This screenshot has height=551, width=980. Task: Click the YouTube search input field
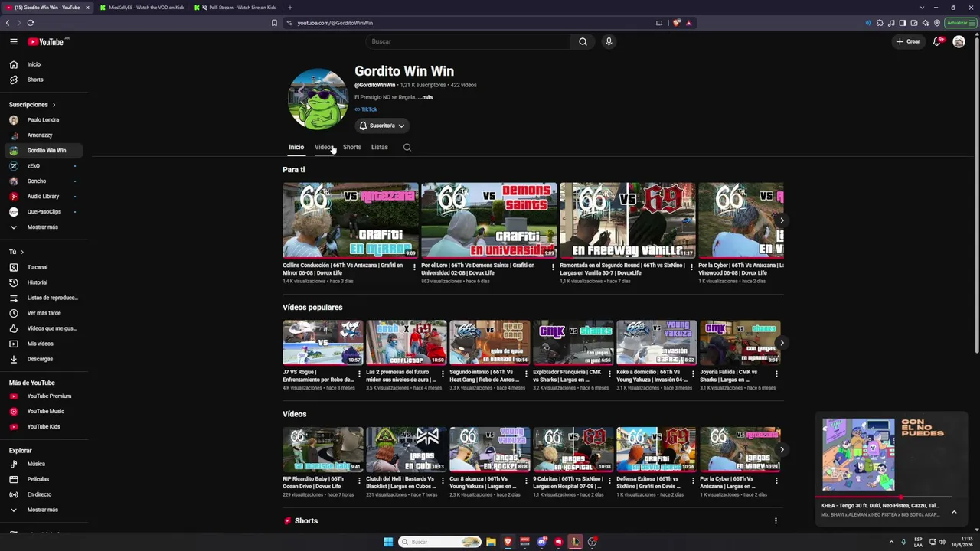point(469,41)
